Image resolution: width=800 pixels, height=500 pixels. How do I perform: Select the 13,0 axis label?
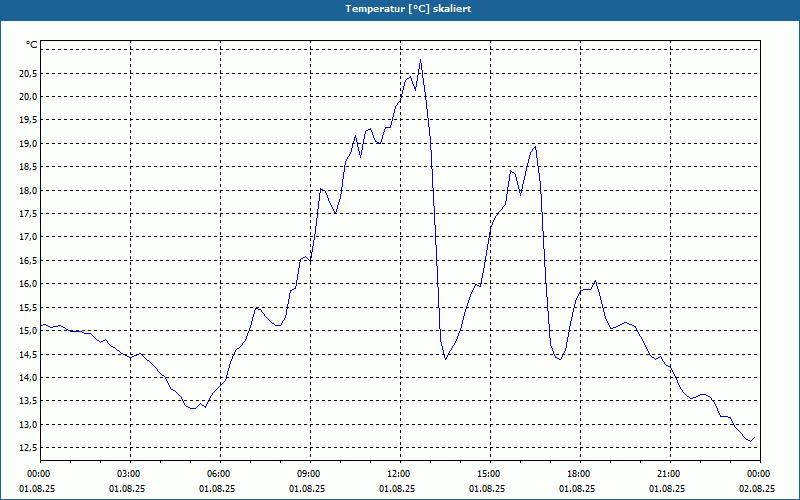(28, 424)
